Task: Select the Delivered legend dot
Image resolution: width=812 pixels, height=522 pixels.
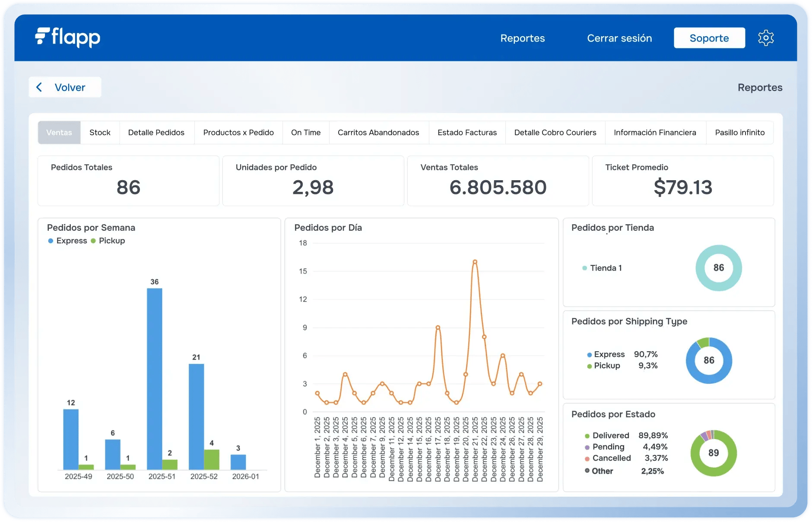Action: [x=587, y=436]
